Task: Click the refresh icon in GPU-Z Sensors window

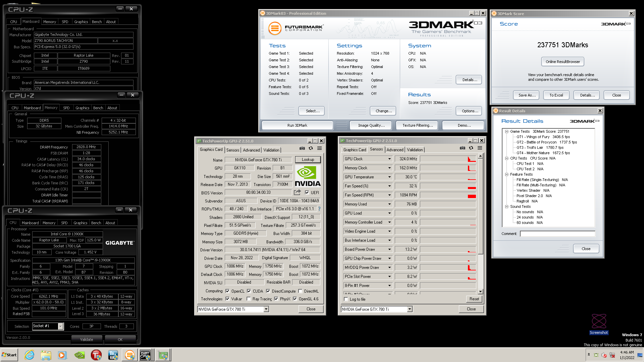Action: tap(471, 148)
